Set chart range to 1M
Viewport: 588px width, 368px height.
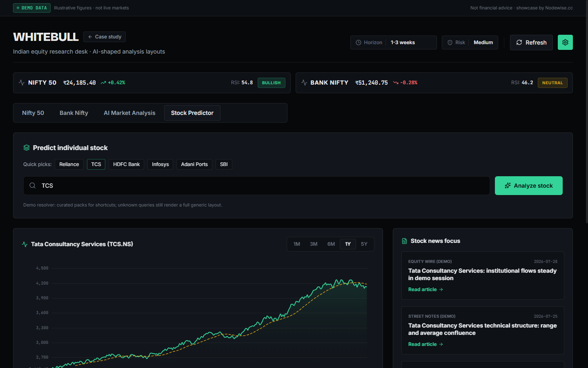297,244
